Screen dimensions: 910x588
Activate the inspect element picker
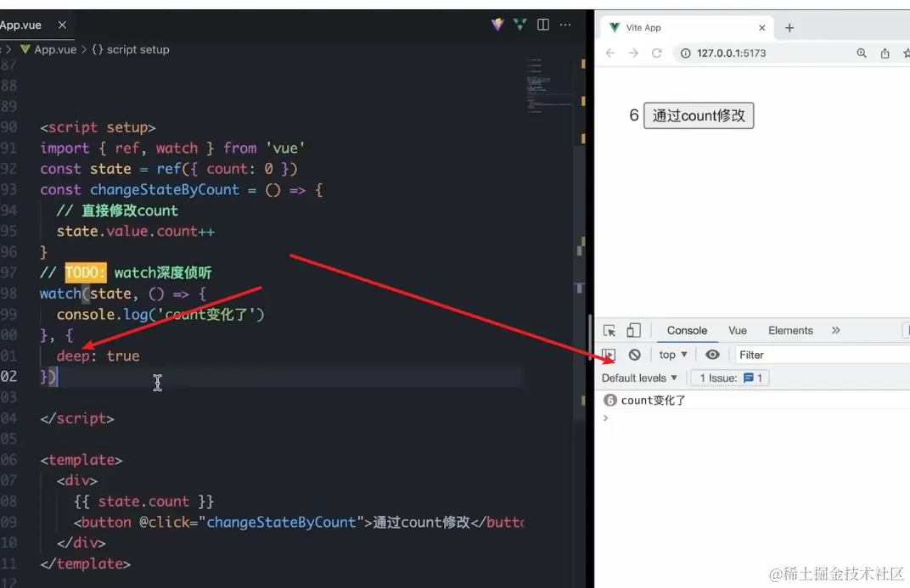click(x=609, y=331)
